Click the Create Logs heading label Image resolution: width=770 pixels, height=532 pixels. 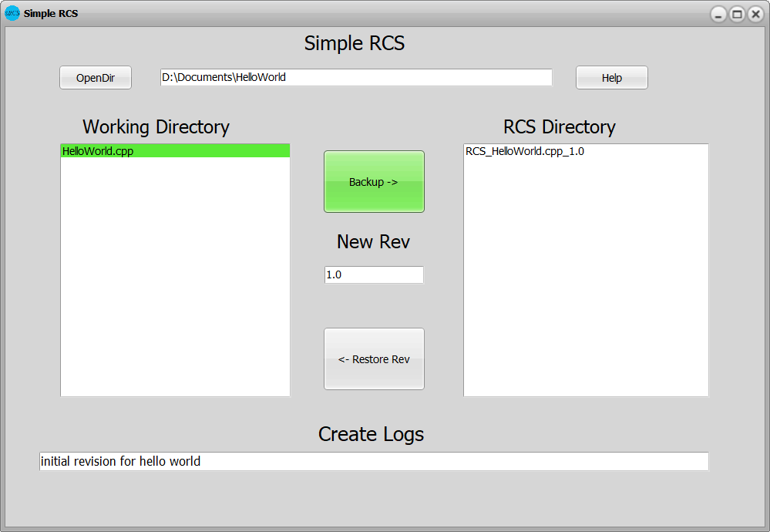coord(371,434)
